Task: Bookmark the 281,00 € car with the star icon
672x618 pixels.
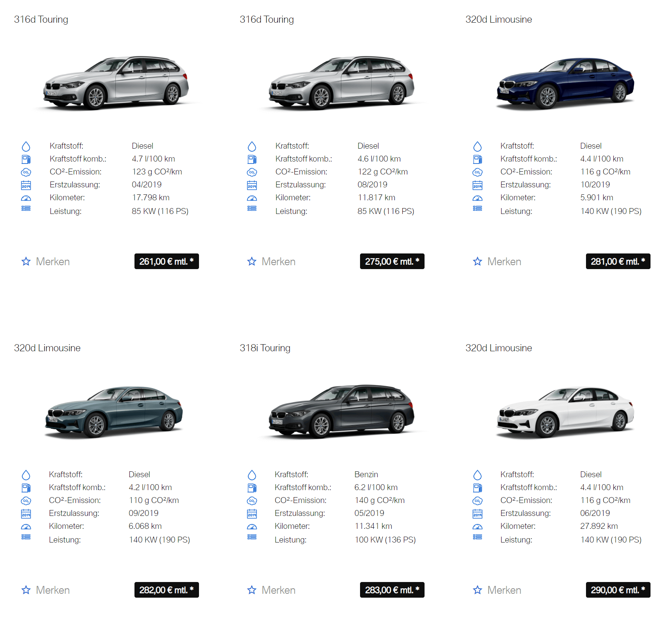Action: [x=477, y=261]
